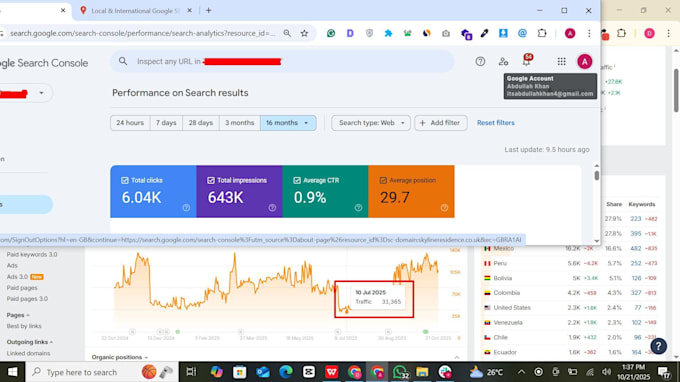Click the Search Console vertical scrollbar thumb
The height and width of the screenshot is (382, 680).
(597, 176)
